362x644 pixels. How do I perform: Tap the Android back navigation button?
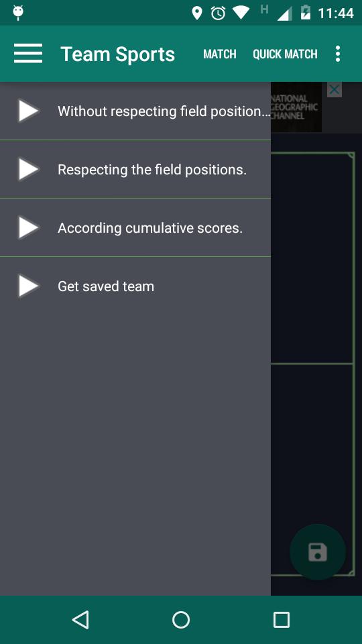80,619
